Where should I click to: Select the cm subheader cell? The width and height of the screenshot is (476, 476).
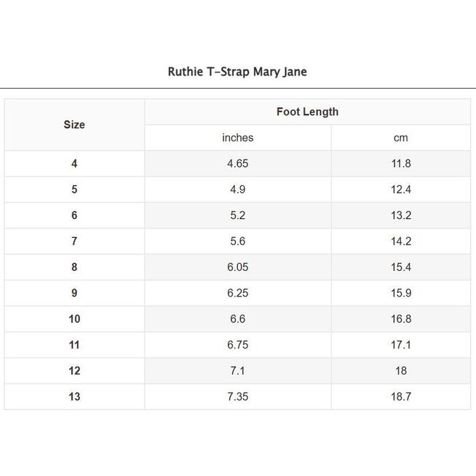pos(401,138)
